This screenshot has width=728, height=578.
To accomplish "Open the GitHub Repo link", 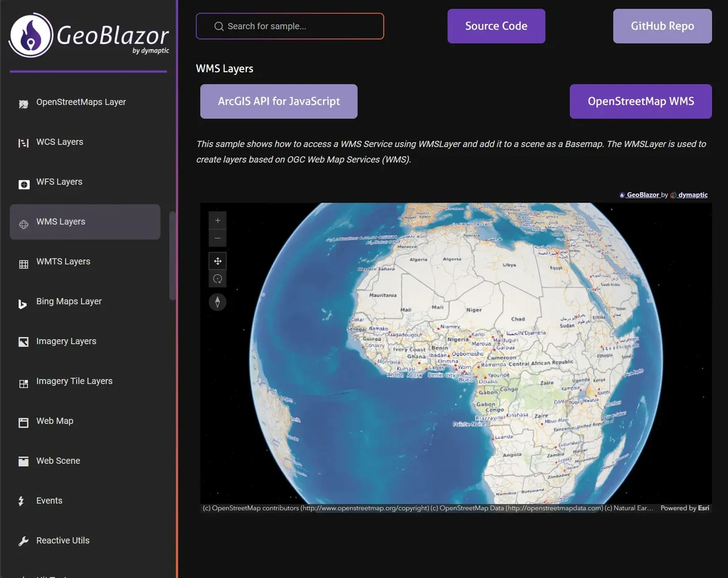I will pyautogui.click(x=662, y=26).
